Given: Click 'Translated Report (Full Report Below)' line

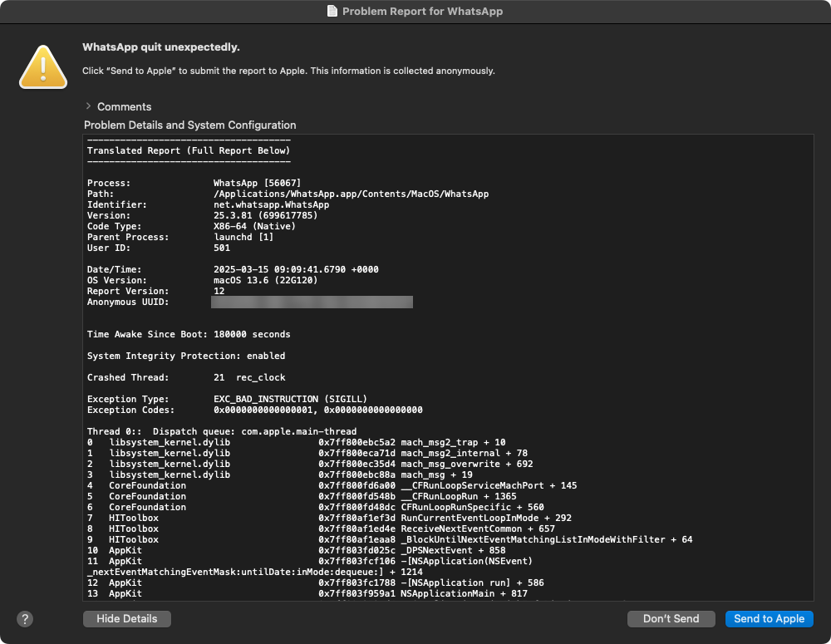Looking at the screenshot, I should (x=188, y=150).
